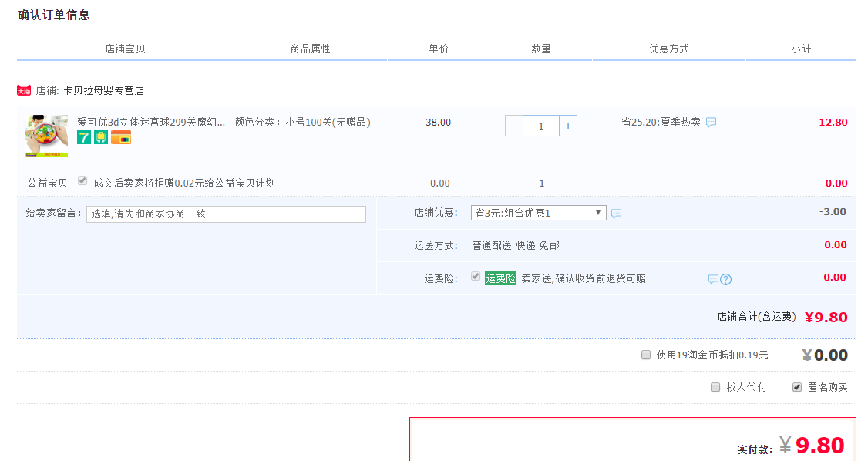868x461 pixels.
Task: Click the 7-day return guarantee icon
Action: (x=83, y=137)
